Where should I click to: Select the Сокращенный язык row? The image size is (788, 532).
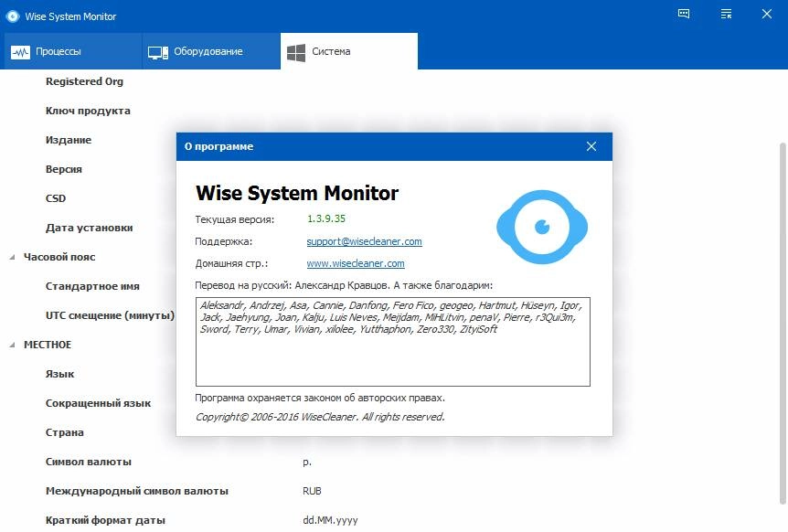click(98, 403)
